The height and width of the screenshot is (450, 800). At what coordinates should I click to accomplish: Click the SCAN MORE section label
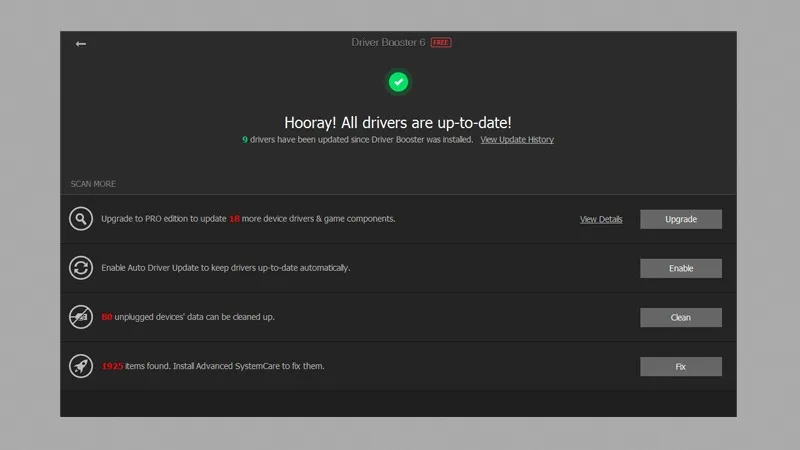coord(93,184)
